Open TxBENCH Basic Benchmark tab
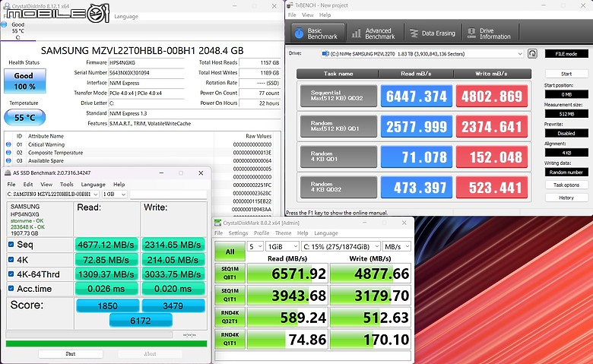 (x=318, y=33)
